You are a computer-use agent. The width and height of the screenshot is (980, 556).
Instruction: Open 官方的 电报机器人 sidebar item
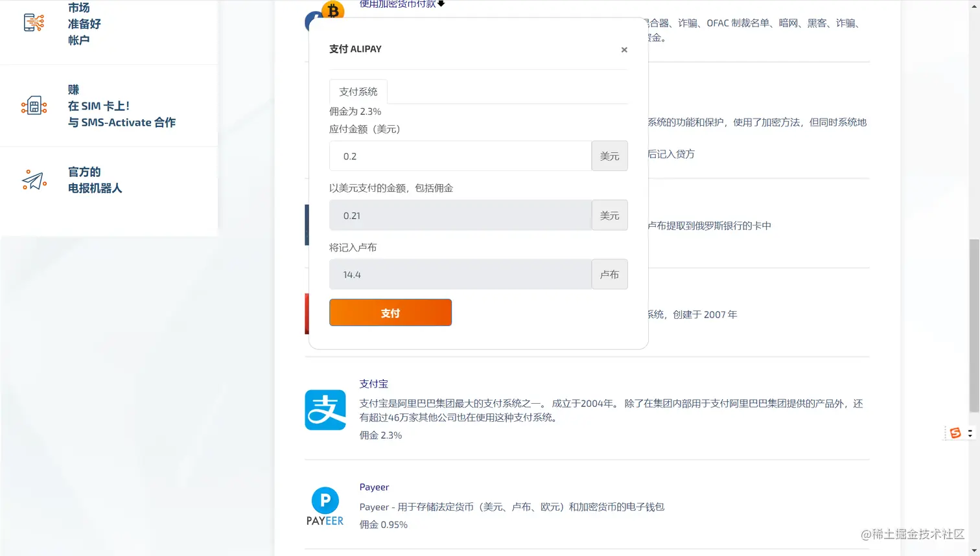point(95,180)
